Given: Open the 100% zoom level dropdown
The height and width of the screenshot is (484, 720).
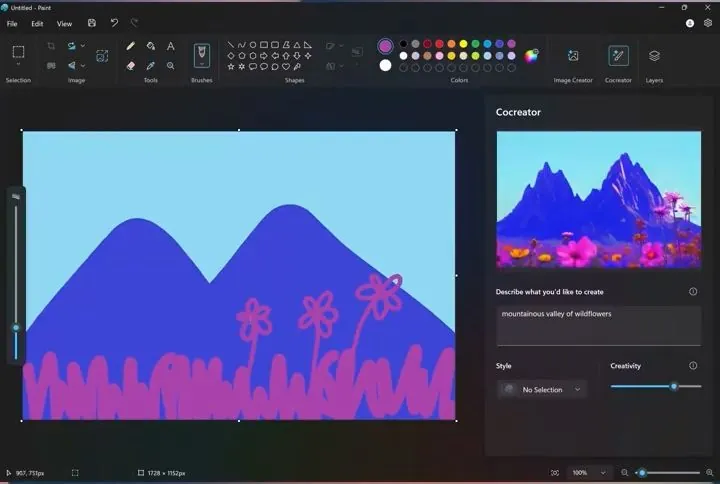Looking at the screenshot, I should (589, 472).
